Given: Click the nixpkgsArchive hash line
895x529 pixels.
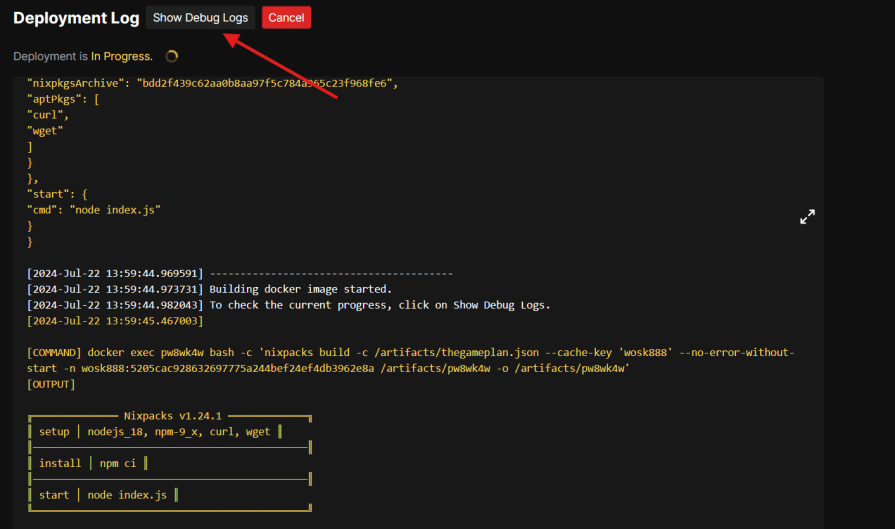Looking at the screenshot, I should (212, 83).
